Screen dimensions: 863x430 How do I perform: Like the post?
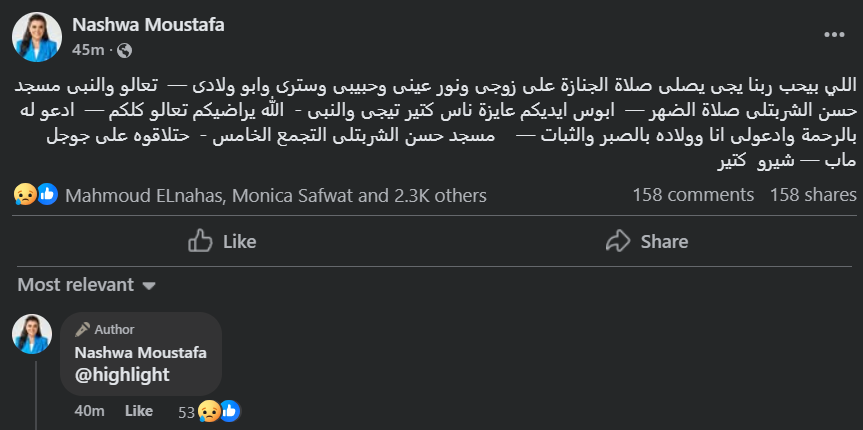tap(222, 241)
